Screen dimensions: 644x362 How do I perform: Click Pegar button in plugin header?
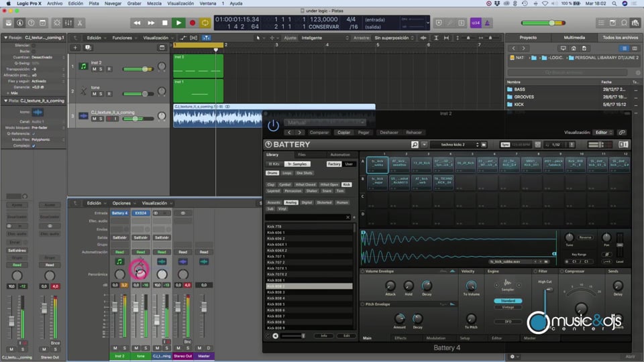(x=364, y=133)
